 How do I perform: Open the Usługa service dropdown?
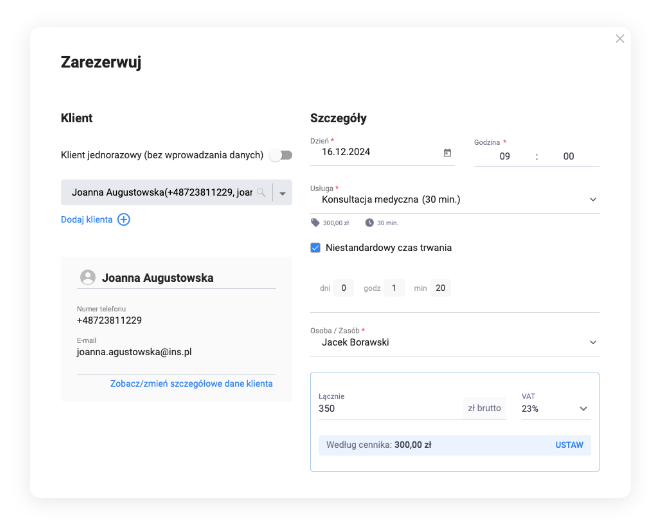click(x=592, y=199)
